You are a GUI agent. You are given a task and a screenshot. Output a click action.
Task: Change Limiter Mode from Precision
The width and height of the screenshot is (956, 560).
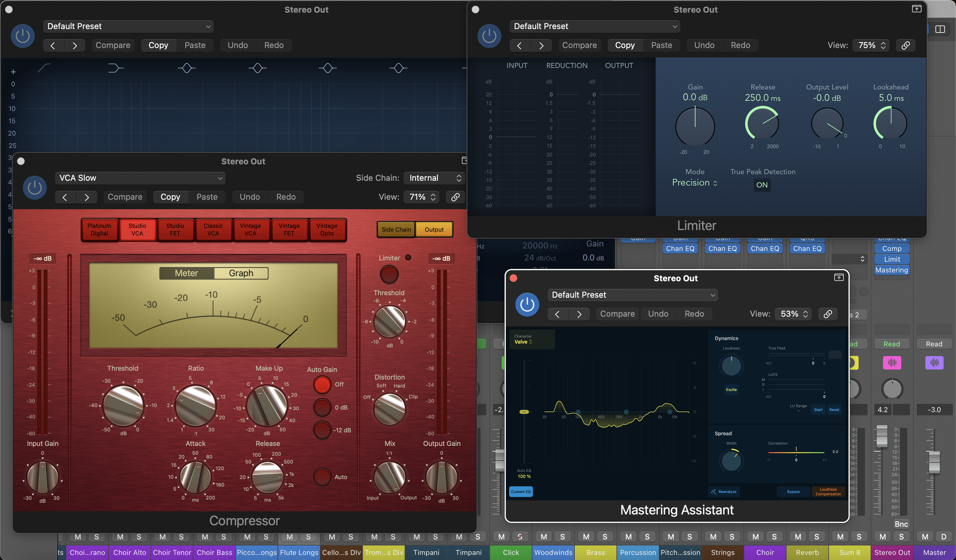coord(694,183)
